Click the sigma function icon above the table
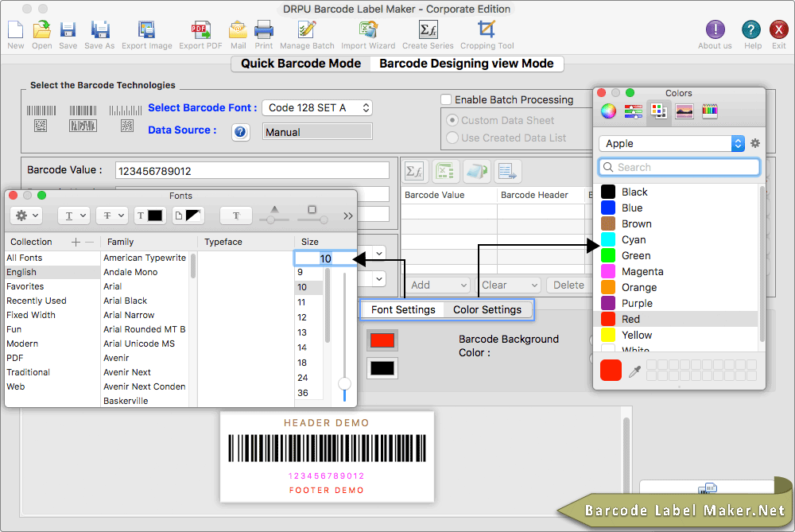This screenshot has width=795, height=532. point(415,172)
